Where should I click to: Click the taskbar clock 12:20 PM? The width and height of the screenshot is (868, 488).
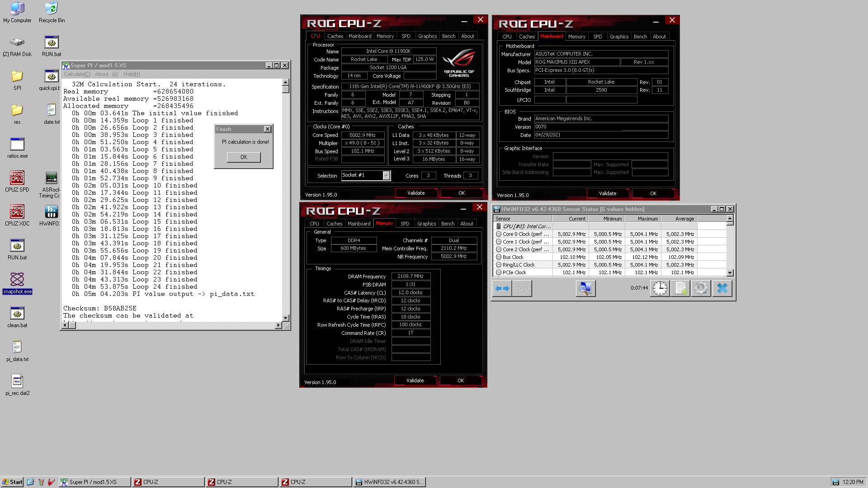point(853,482)
